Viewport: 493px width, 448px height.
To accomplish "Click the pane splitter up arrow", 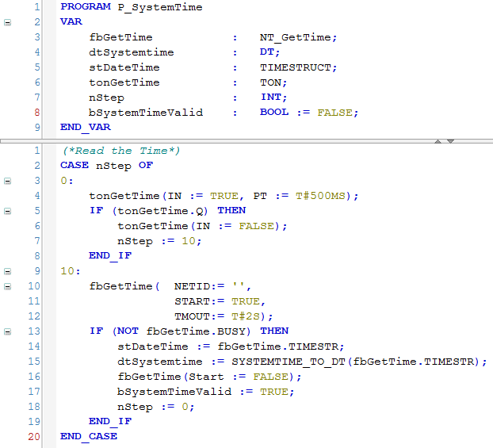I will pyautogui.click(x=438, y=141).
